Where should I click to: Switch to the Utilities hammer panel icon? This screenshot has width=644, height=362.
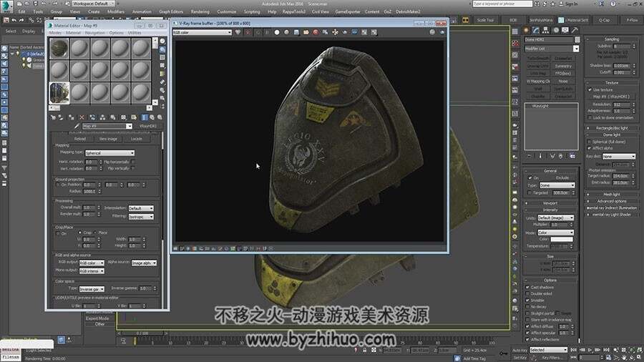click(575, 30)
